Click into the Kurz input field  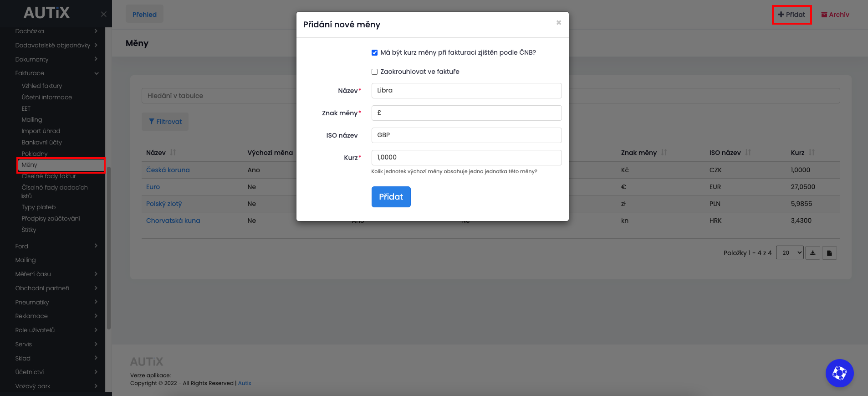(466, 158)
